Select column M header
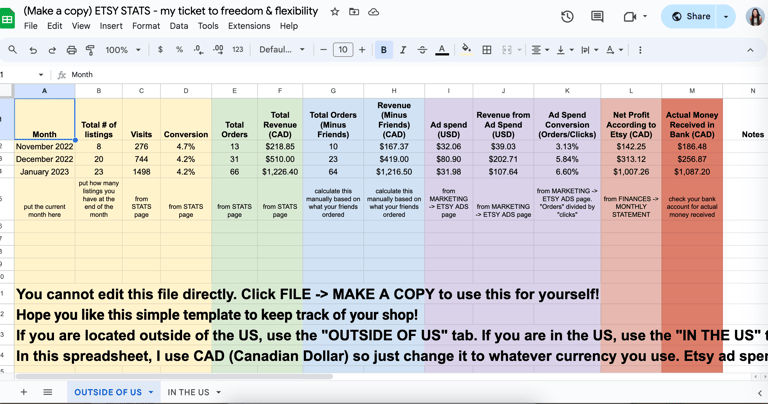 pyautogui.click(x=692, y=91)
